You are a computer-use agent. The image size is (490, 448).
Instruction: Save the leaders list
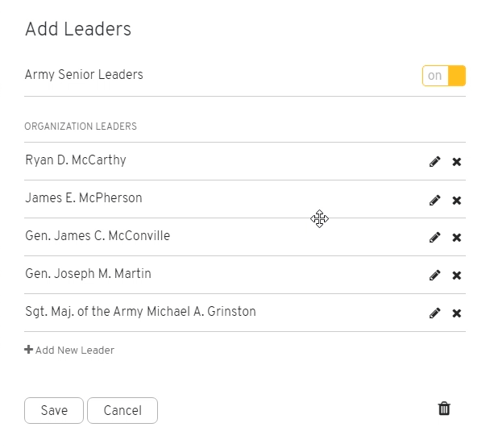[54, 410]
